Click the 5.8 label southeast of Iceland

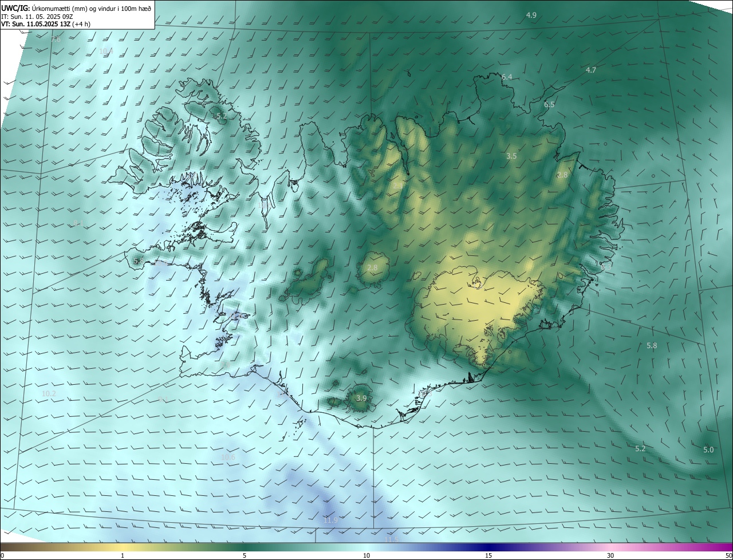652,346
